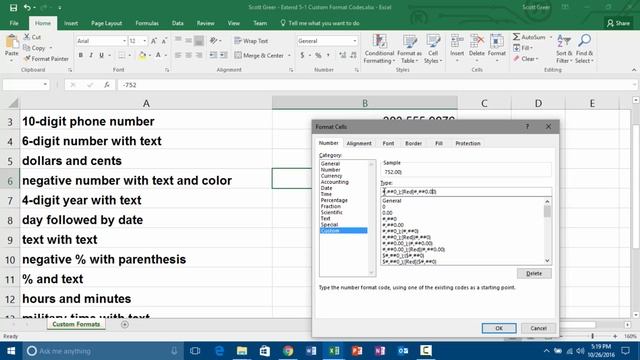640x360 pixels.
Task: Click the Format cells ribbon icon
Action: coord(496,42)
